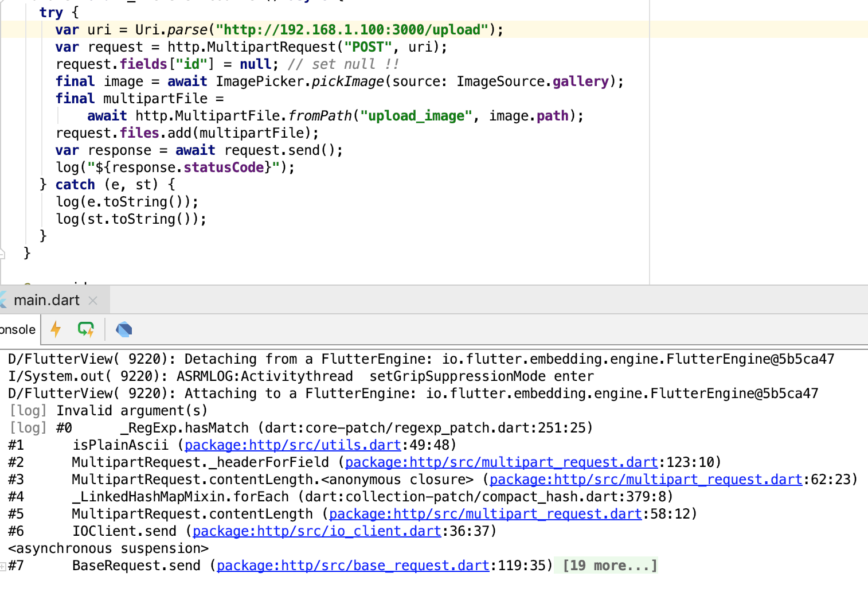This screenshot has width=868, height=592.
Task: Select the Console tab
Action: coord(17,329)
